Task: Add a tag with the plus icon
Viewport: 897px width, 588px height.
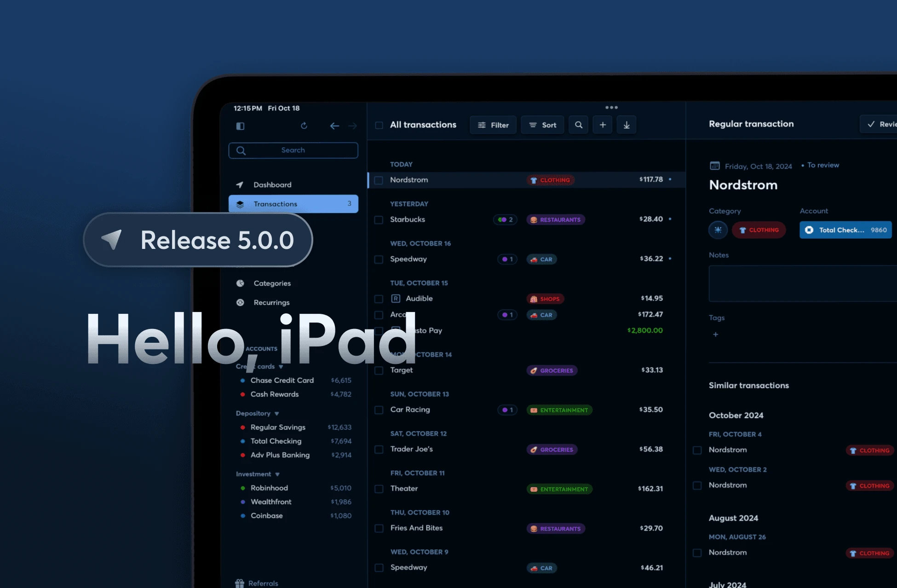Action: click(715, 334)
